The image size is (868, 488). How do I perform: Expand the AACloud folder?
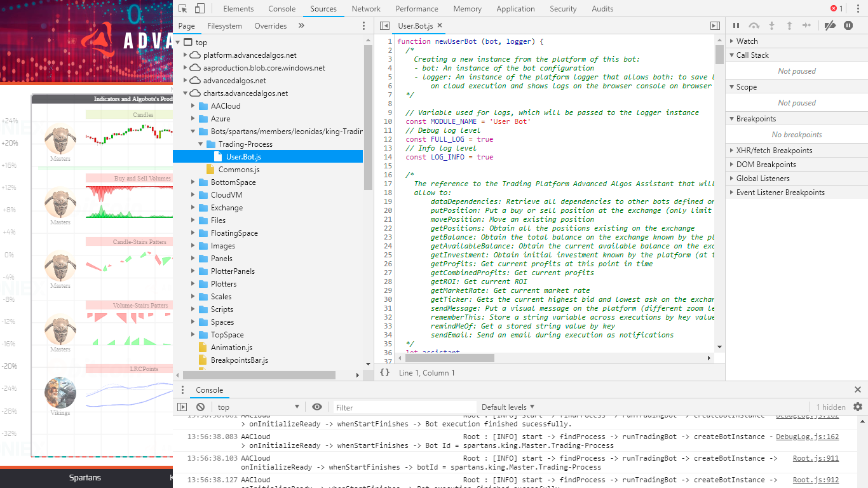click(x=193, y=106)
